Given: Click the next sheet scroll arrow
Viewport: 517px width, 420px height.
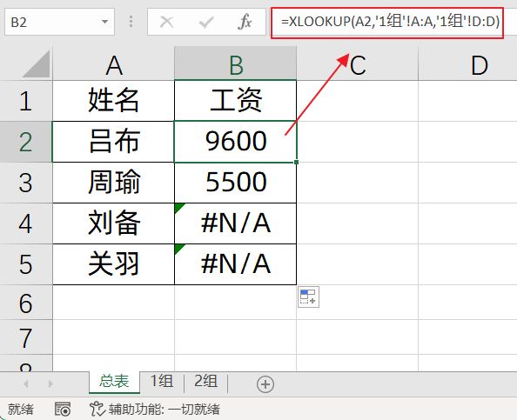Looking at the screenshot, I should coord(50,383).
